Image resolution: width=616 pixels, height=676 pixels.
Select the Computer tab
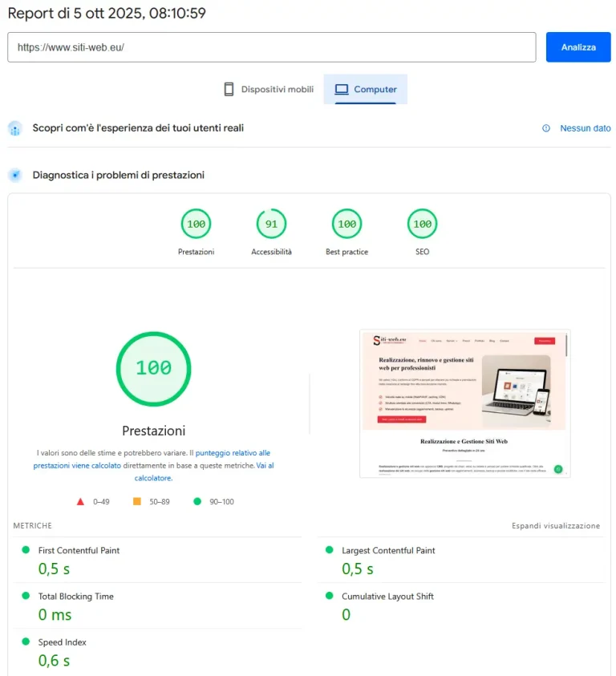point(366,90)
